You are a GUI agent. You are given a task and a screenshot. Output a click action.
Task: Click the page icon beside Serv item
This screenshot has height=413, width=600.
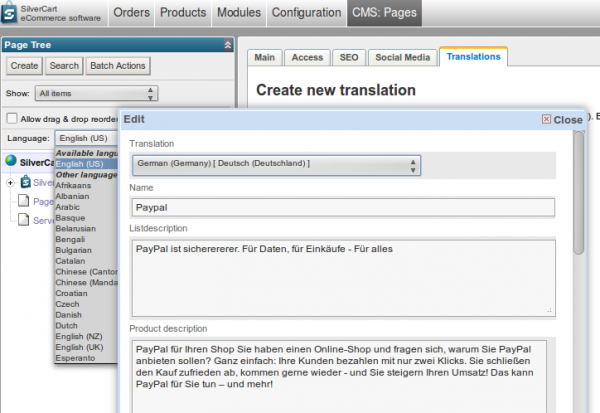click(x=24, y=219)
